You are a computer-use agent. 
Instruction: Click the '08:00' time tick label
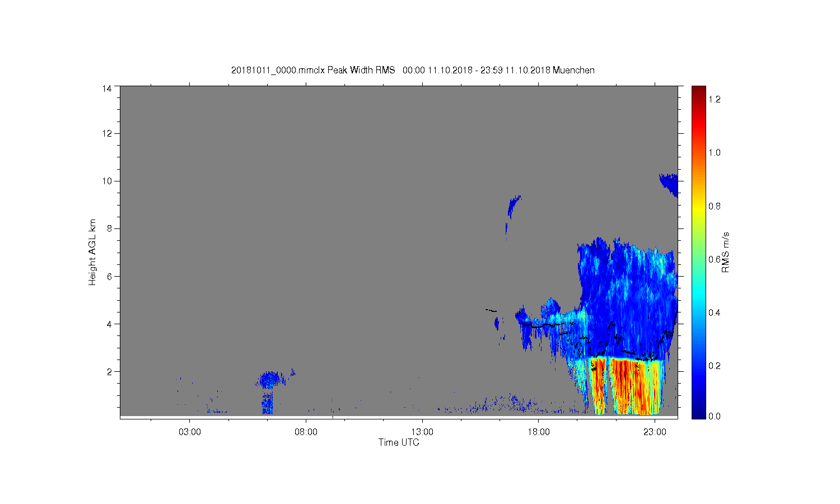pyautogui.click(x=306, y=432)
